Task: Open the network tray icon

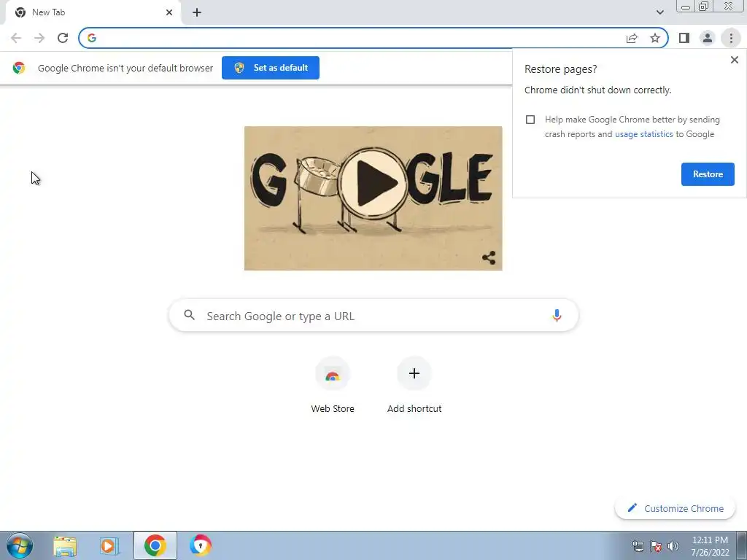Action: pos(638,546)
